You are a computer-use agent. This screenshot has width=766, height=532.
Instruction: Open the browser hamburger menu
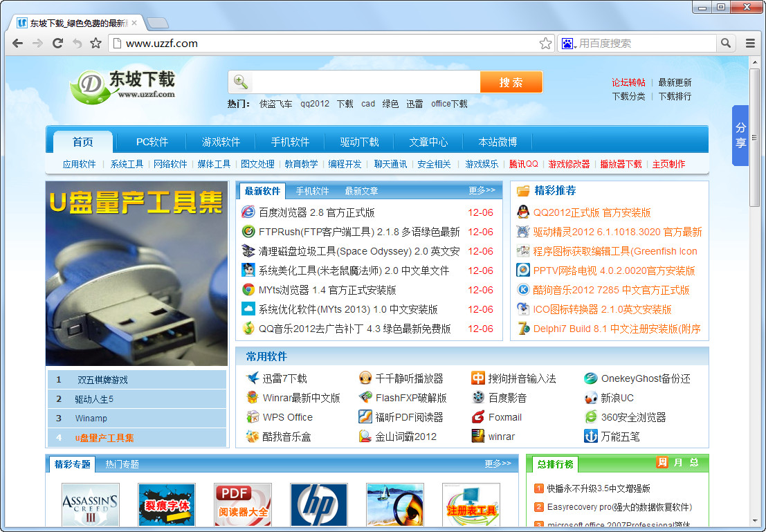[x=750, y=44]
